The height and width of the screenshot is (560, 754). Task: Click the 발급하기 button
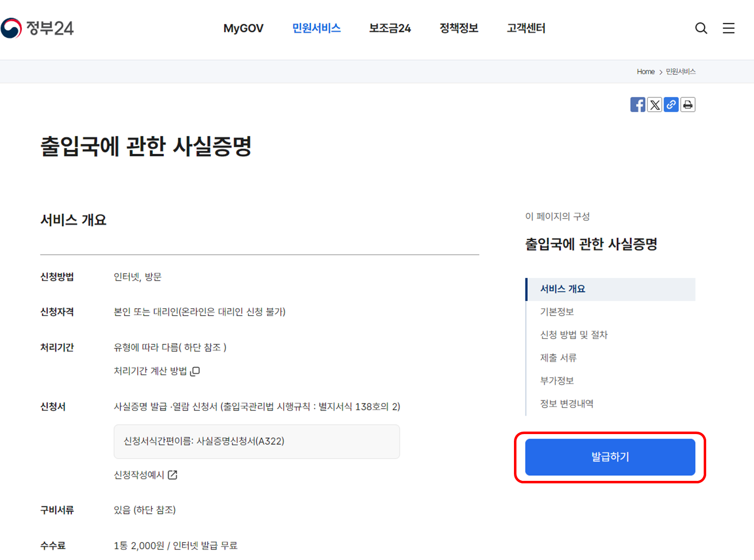pos(610,457)
